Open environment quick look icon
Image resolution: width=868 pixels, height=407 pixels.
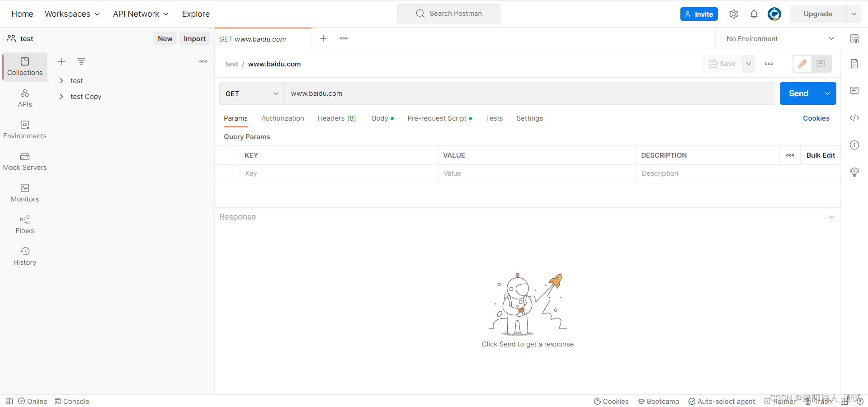(x=854, y=39)
